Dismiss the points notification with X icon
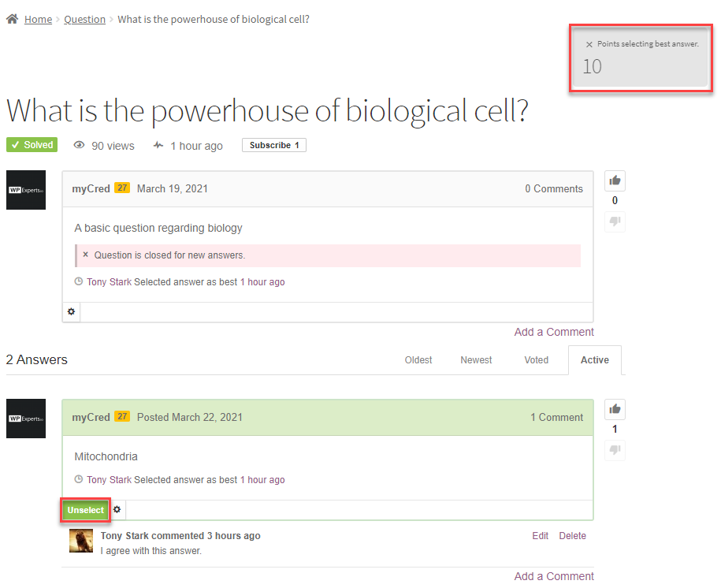 [x=589, y=45]
